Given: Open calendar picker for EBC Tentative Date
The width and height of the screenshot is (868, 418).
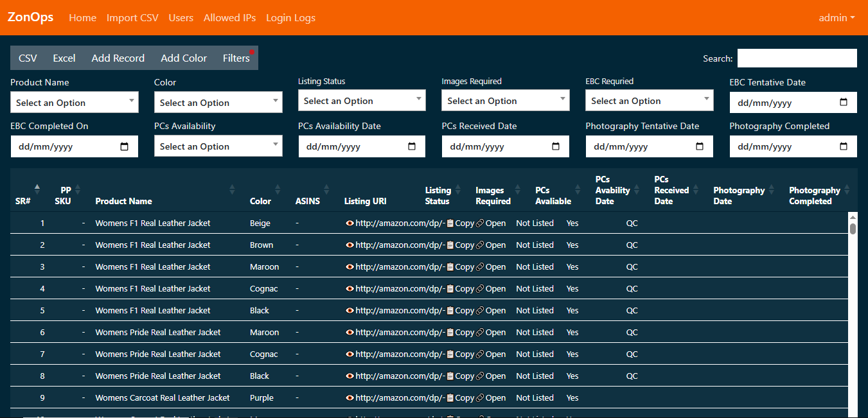Looking at the screenshot, I should pos(844,103).
